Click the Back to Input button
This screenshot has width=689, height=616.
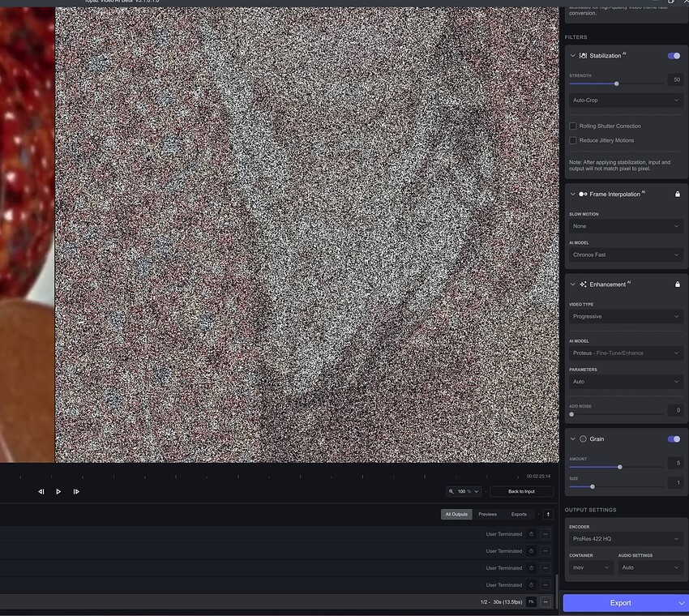coord(521,491)
